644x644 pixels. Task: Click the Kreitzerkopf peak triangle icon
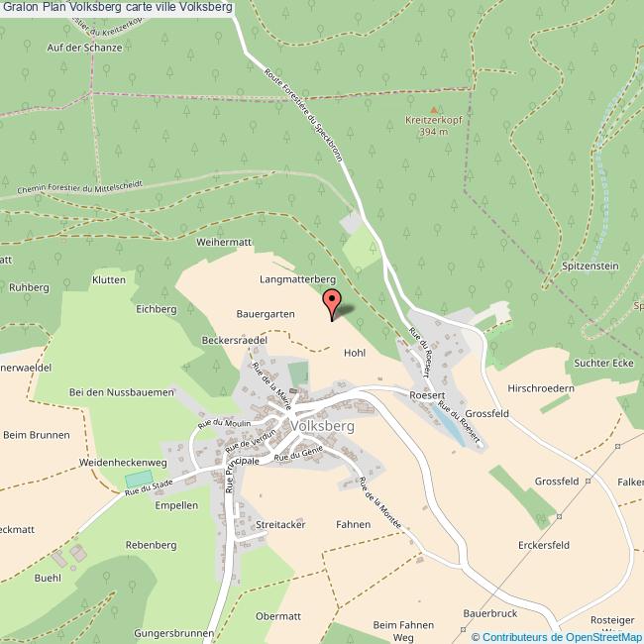pos(434,110)
